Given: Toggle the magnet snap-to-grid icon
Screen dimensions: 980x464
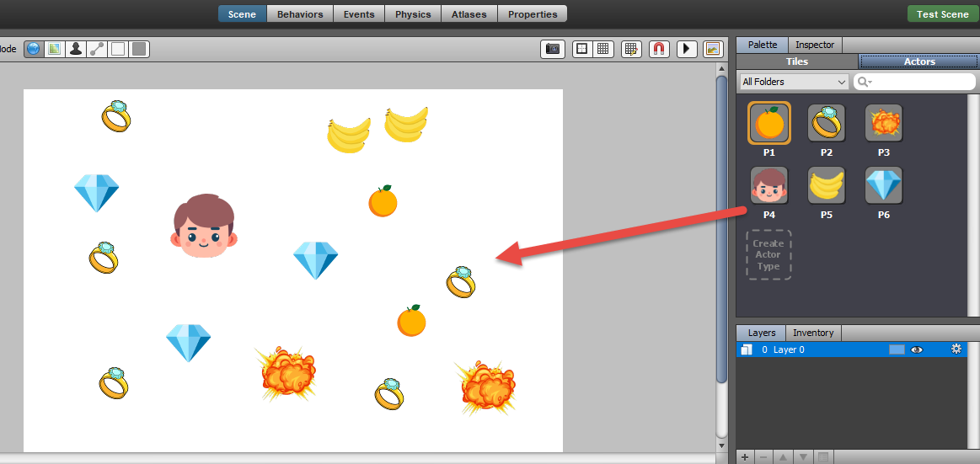Looking at the screenshot, I should pyautogui.click(x=660, y=49).
